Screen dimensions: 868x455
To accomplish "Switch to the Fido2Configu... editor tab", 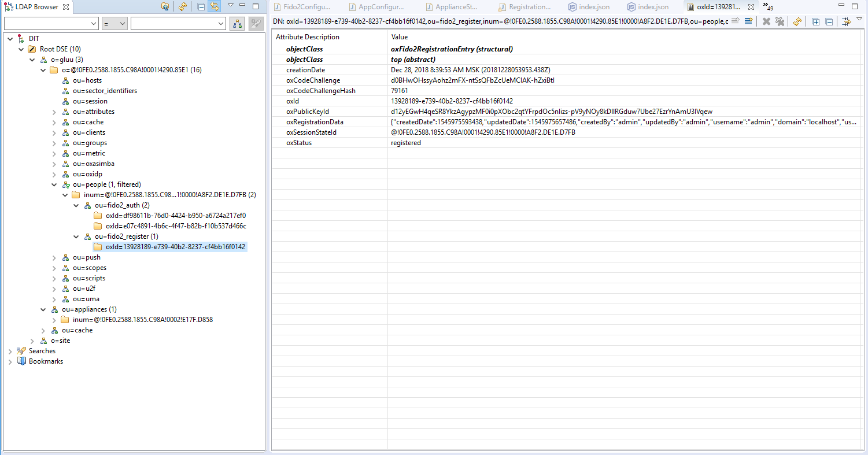I will (x=306, y=7).
